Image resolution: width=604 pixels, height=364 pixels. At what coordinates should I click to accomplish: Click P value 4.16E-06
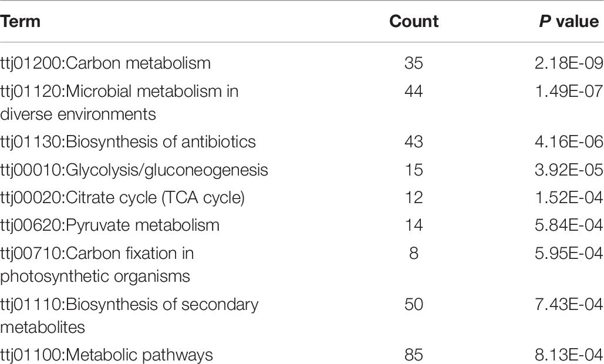pyautogui.click(x=569, y=141)
